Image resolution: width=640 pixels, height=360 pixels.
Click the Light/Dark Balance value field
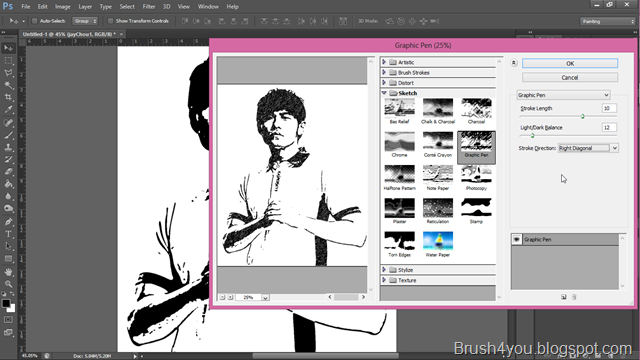point(609,127)
